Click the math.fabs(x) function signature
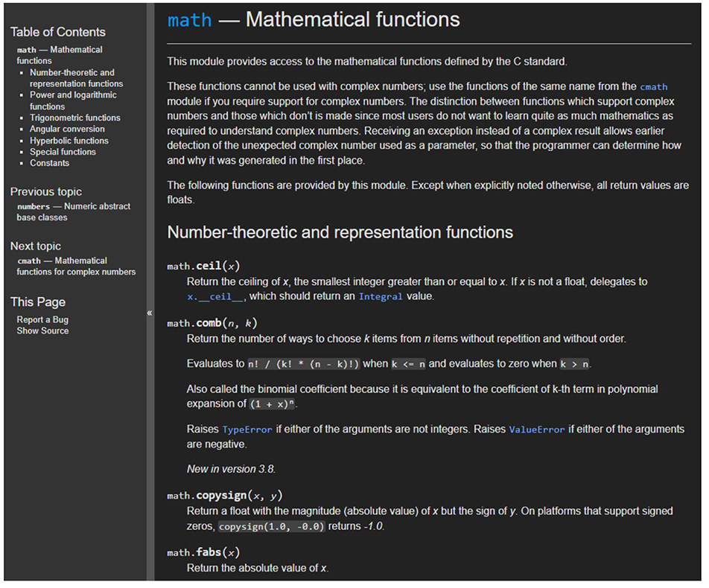 (203, 553)
